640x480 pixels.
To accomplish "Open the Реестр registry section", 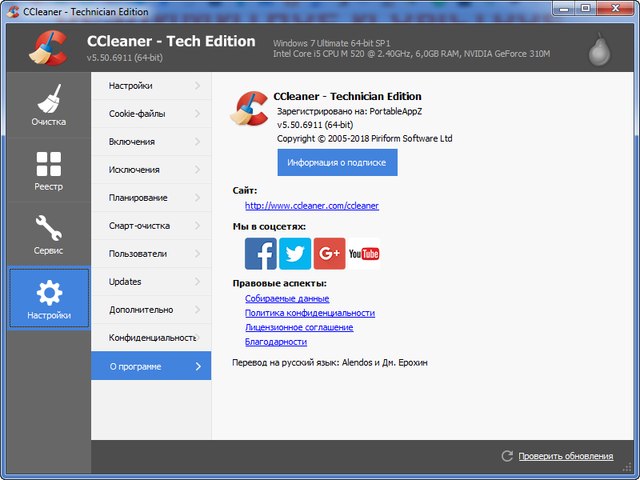I will coord(48,171).
